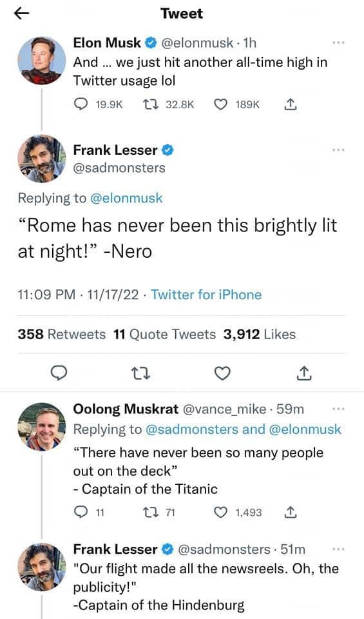Open Elon Musk's profile avatar
The width and height of the screenshot is (364, 619).
(41, 61)
